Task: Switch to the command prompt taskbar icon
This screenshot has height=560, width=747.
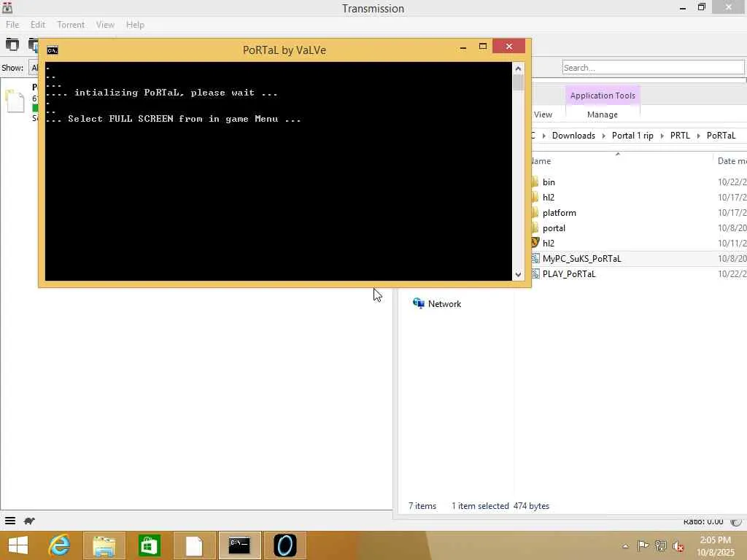Action: 239,545
